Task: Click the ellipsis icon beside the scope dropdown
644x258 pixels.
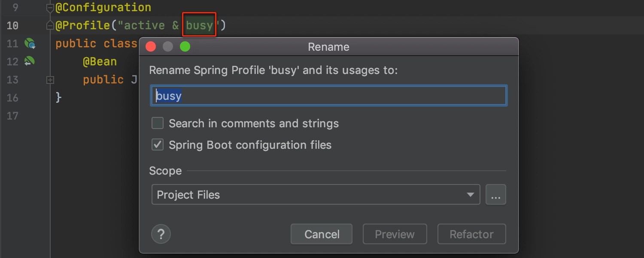Action: [x=495, y=194]
